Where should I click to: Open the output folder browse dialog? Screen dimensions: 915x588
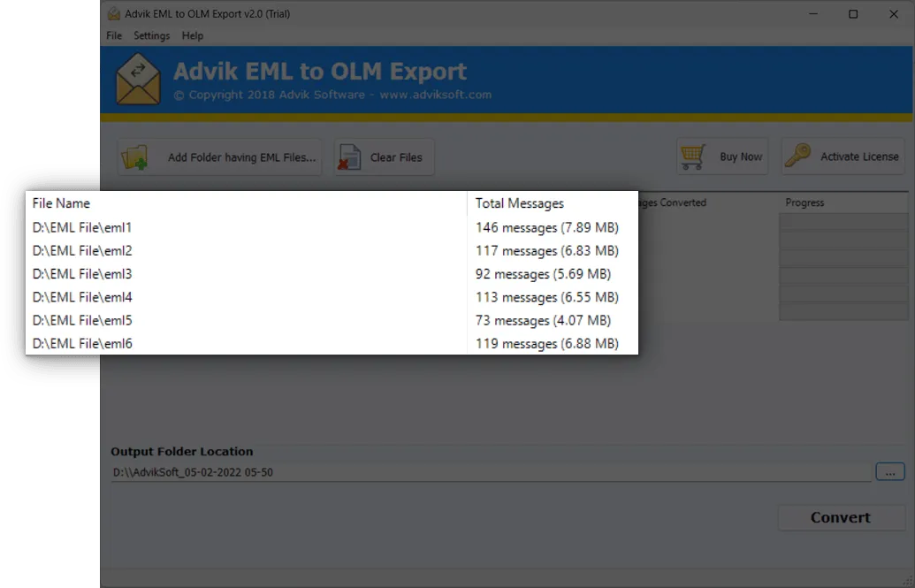coord(889,472)
